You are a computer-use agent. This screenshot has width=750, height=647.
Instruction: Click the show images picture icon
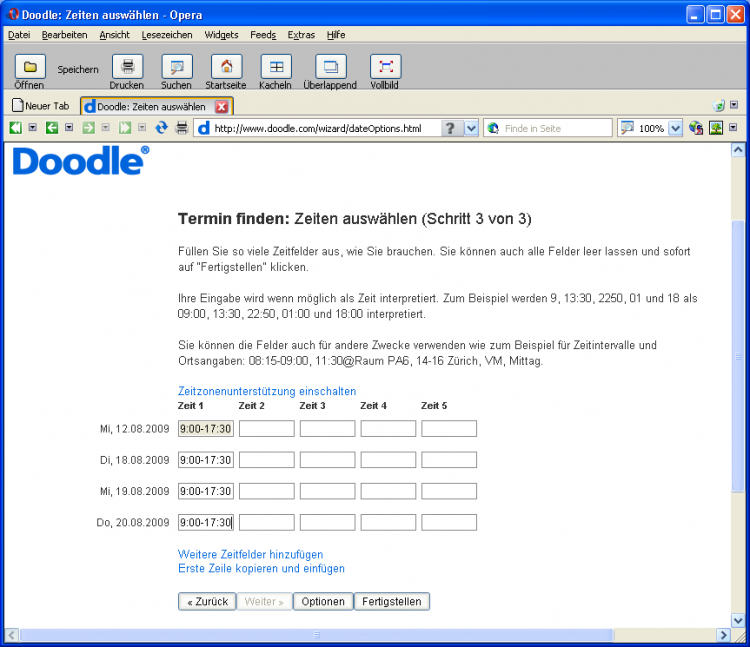(x=716, y=128)
